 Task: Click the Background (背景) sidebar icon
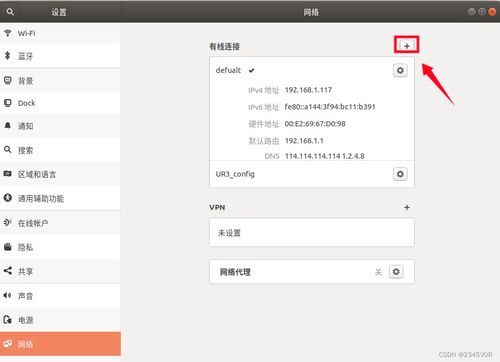pos(7,80)
